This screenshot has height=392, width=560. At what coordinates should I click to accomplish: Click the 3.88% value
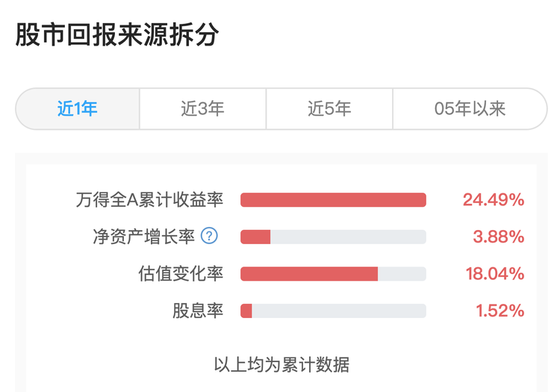499,237
